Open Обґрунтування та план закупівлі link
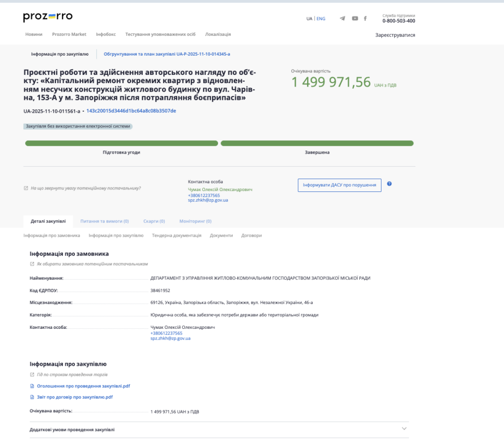Image resolution: width=504 pixels, height=439 pixels. click(167, 54)
